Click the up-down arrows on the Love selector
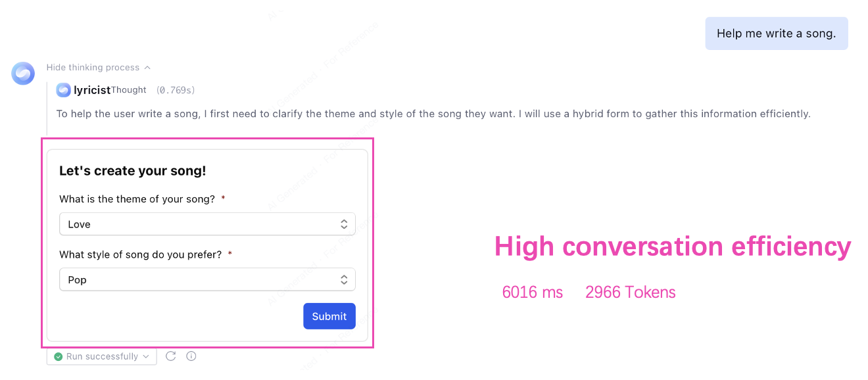This screenshot has height=380, width=868. coord(344,224)
